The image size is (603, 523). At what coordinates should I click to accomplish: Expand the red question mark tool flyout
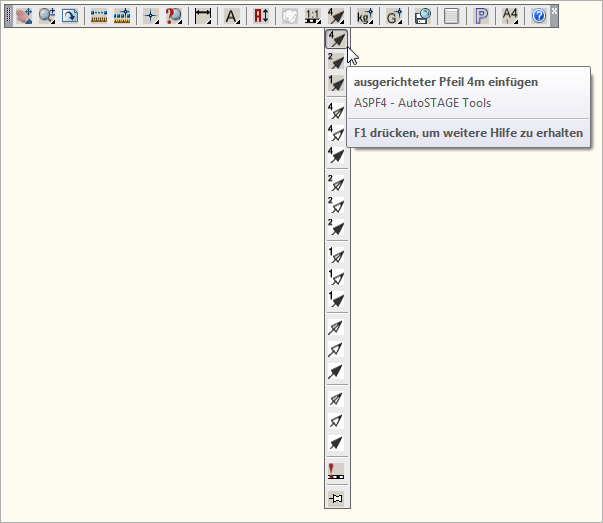175,16
